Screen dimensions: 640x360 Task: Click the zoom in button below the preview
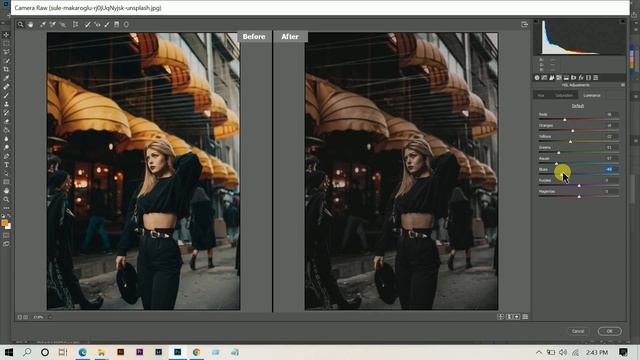click(x=26, y=317)
